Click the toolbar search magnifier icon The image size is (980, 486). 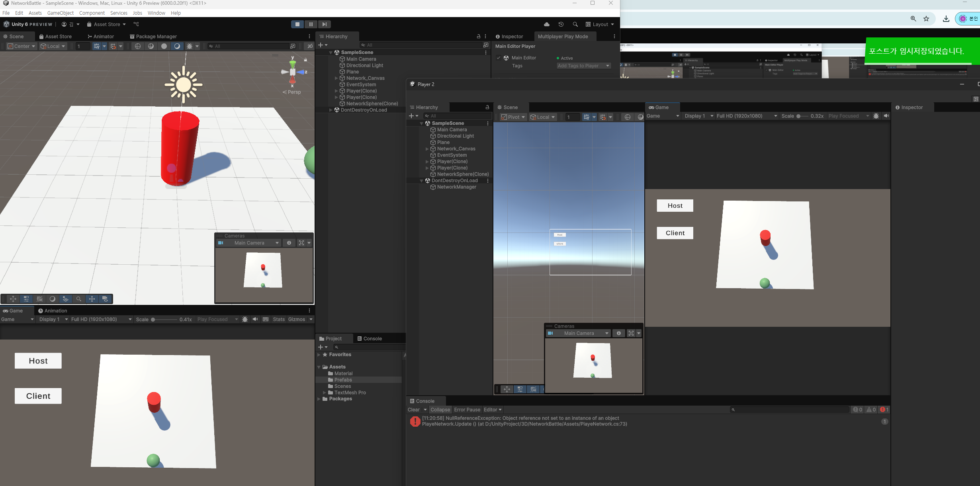click(575, 24)
